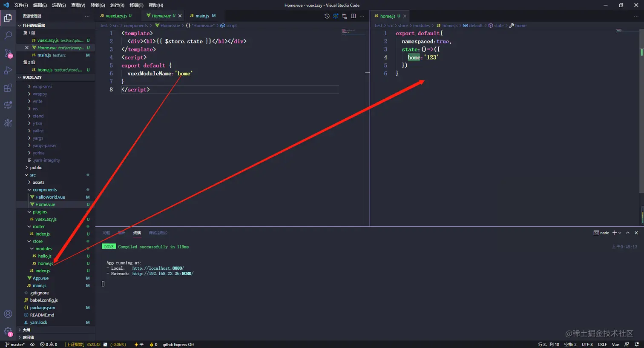This screenshot has height=348, width=644.
Task: Collapse the 打开的编辑器 section
Action: pos(55,26)
